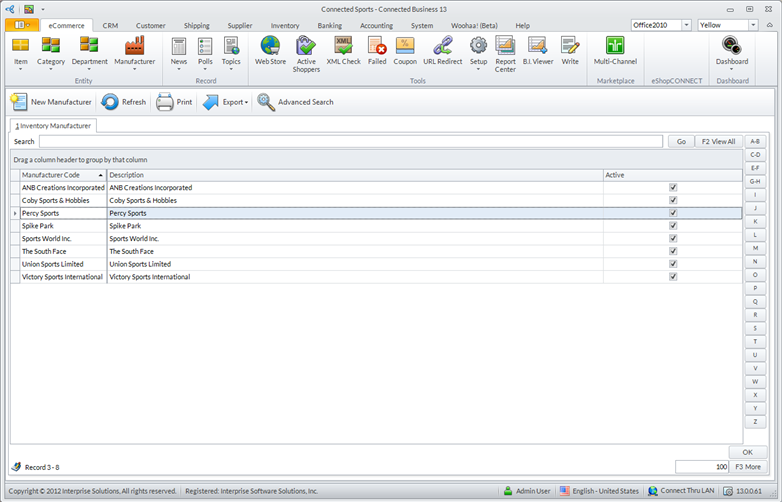The height and width of the screenshot is (502, 782).
Task: Toggle Active checkbox for Spike Park
Action: 673,226
